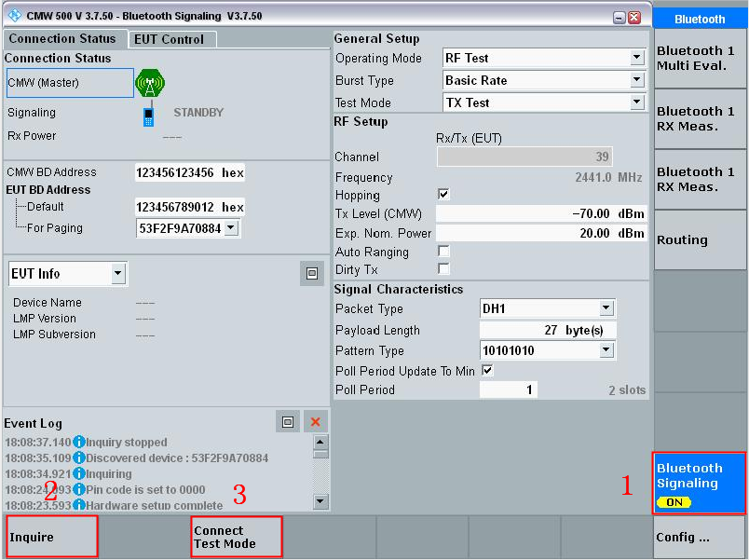Open the Routing softkey
The height and width of the screenshot is (560, 749).
(x=700, y=239)
